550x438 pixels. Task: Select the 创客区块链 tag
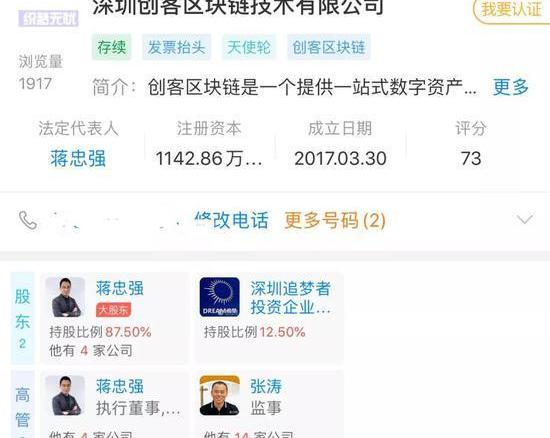329,47
